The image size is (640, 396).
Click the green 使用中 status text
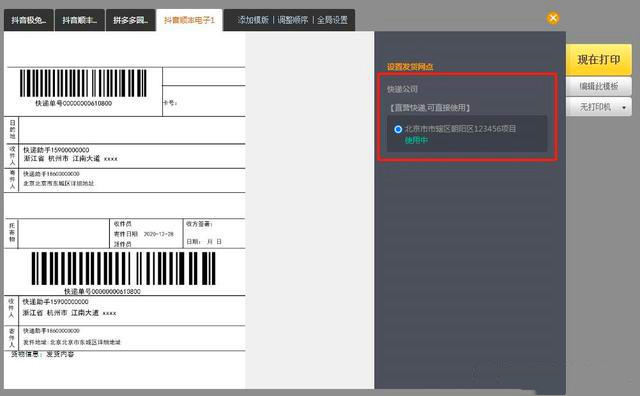[416, 140]
